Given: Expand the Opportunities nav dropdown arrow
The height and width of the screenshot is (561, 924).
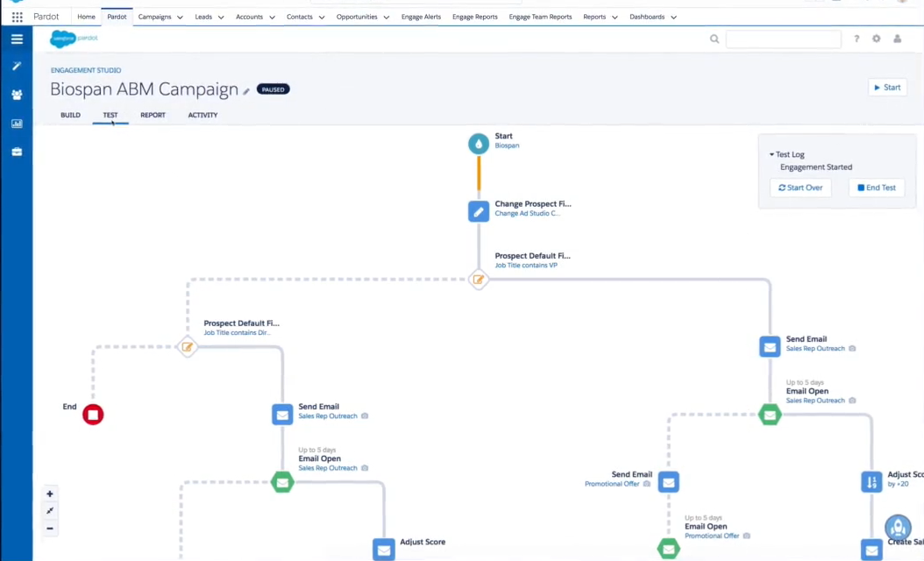Looking at the screenshot, I should pos(386,18).
